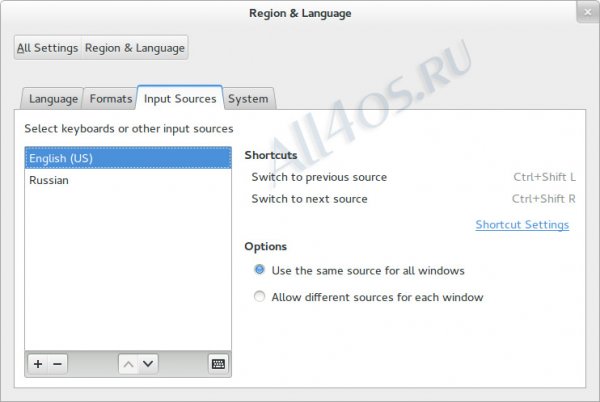Close the Region & Language window
Screen dimensions: 600x402
(x=588, y=12)
